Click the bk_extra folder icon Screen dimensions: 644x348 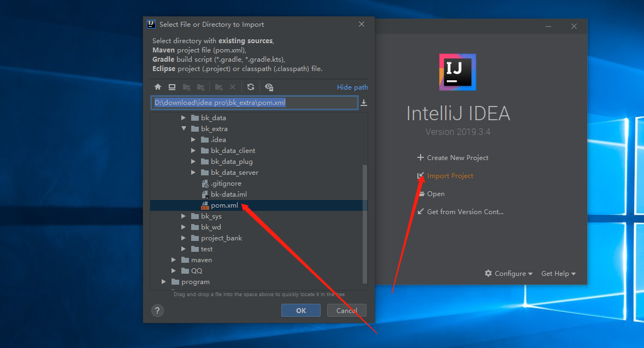(195, 128)
